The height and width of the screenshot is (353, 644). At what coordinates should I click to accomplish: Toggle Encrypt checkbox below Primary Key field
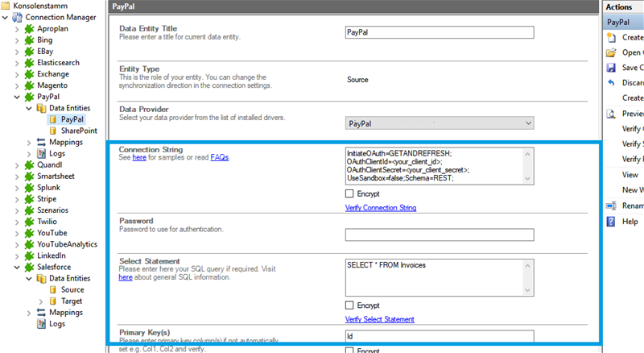coord(349,351)
